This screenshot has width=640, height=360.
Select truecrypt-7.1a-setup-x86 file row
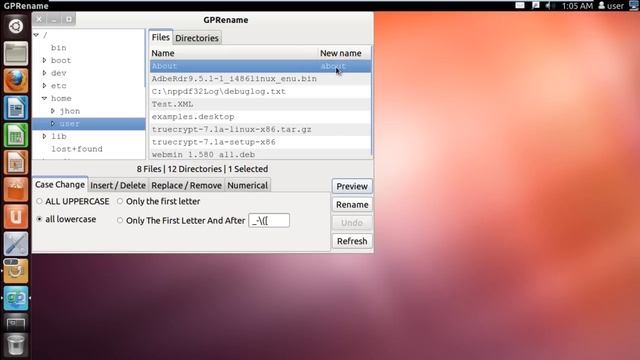tap(260, 142)
